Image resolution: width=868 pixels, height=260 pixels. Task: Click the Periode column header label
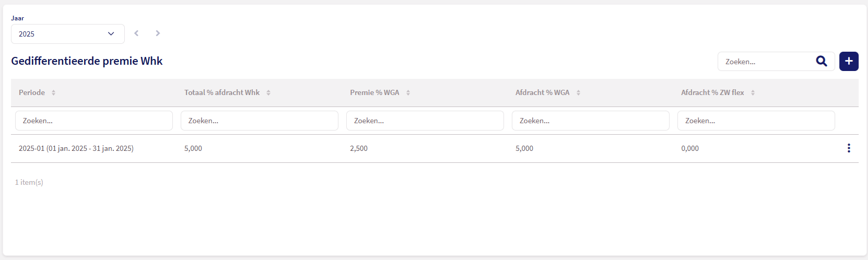[32, 93]
